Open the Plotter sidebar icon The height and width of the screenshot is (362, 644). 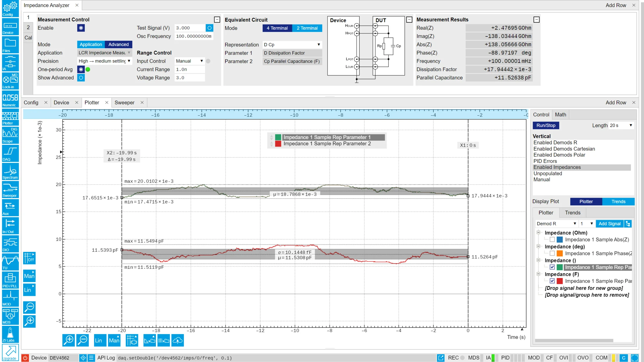pyautogui.click(x=10, y=117)
